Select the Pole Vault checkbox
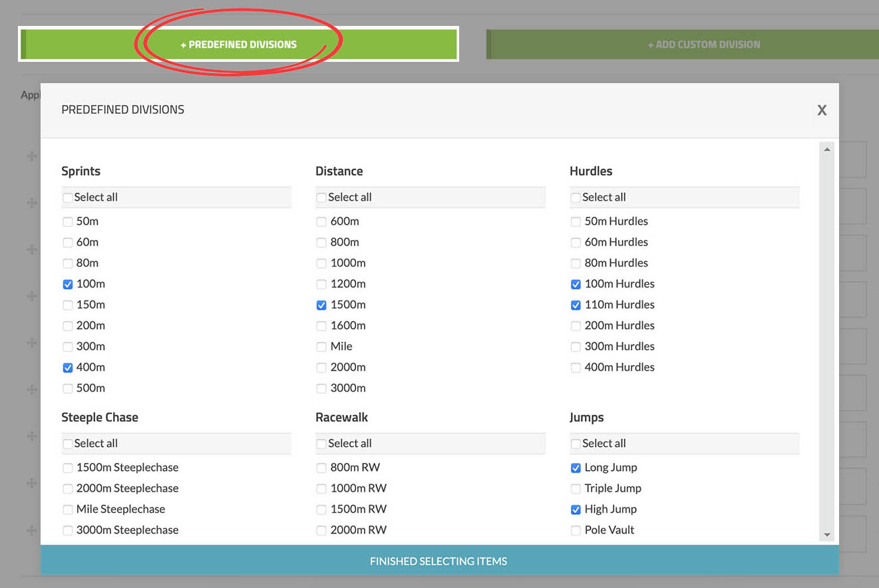The height and width of the screenshot is (588, 879). (576, 530)
